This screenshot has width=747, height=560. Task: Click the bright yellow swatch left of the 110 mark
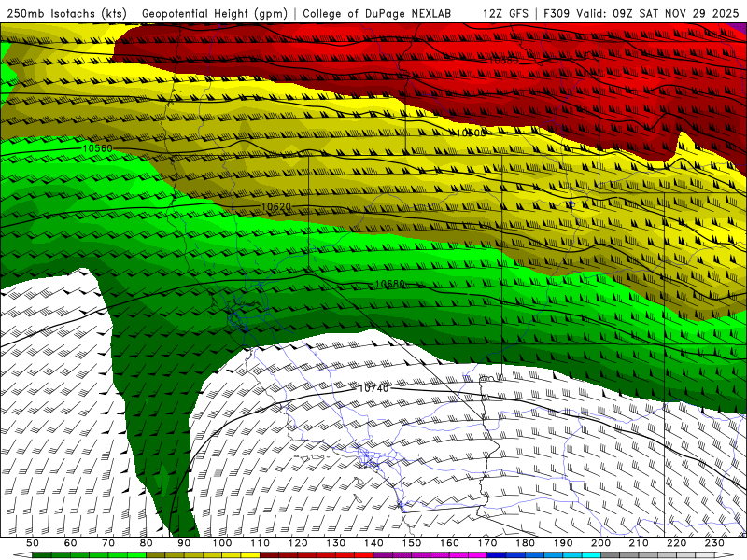(x=250, y=555)
